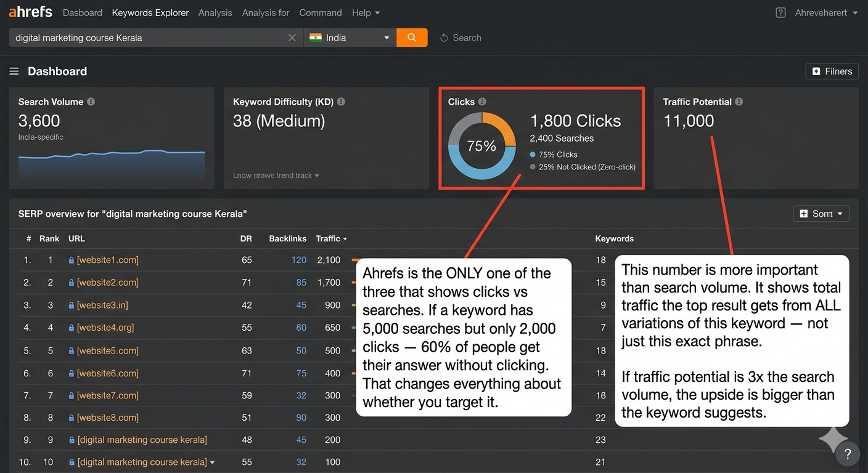Click the Backlinks column header
The height and width of the screenshot is (473, 868).
pyautogui.click(x=288, y=238)
